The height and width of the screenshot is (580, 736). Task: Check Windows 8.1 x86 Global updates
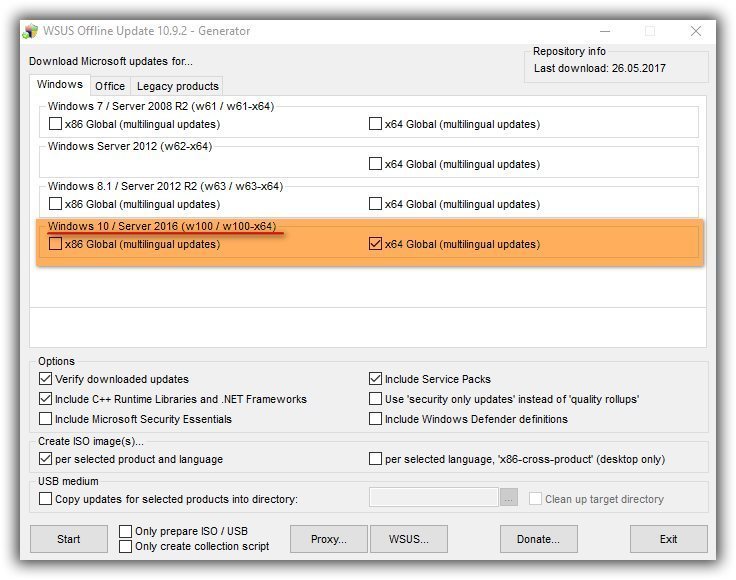(x=55, y=204)
